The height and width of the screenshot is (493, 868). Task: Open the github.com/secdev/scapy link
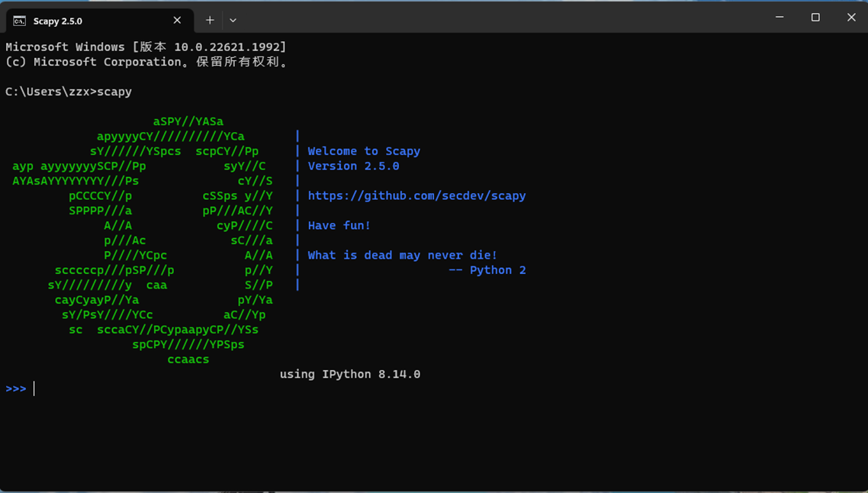coord(417,195)
